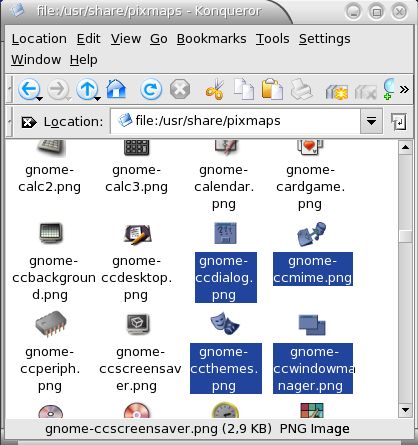
Task: Click the gnome-ccperiph.png file name
Action: [x=50, y=369]
